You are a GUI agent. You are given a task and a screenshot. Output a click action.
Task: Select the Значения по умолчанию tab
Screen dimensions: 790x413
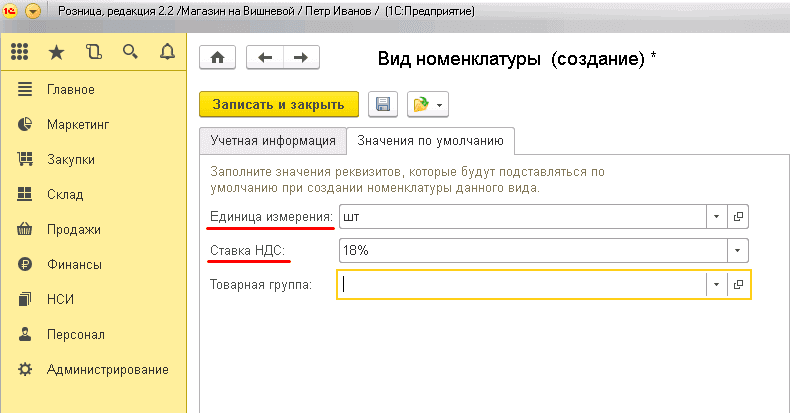point(430,141)
